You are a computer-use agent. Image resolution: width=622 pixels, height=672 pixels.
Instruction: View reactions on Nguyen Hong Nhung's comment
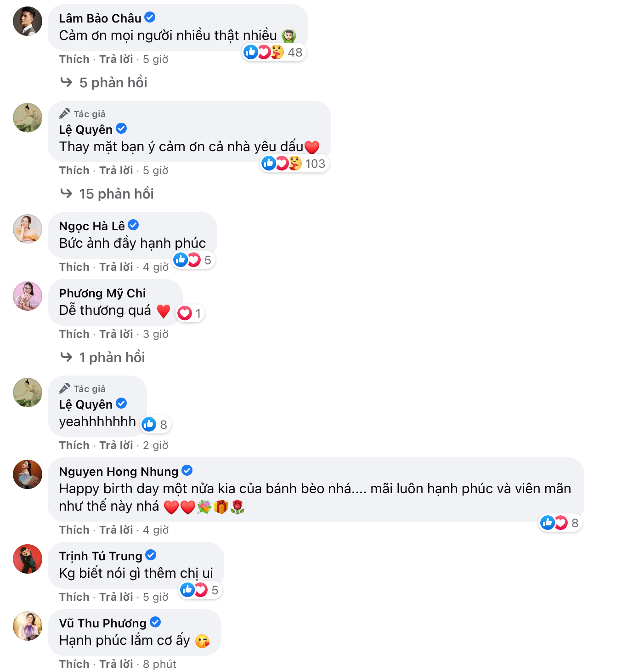pyautogui.click(x=560, y=523)
